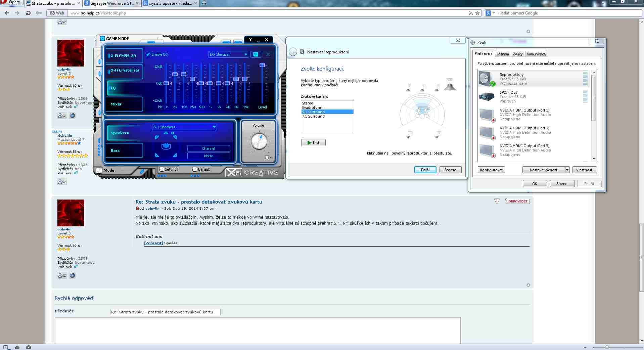Go forward in browser history
The width and height of the screenshot is (644, 350).
(x=17, y=13)
